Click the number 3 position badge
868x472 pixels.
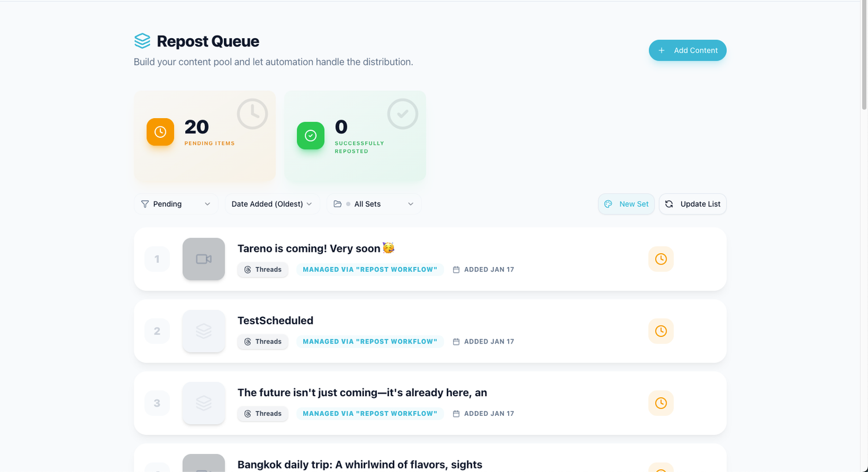(157, 403)
